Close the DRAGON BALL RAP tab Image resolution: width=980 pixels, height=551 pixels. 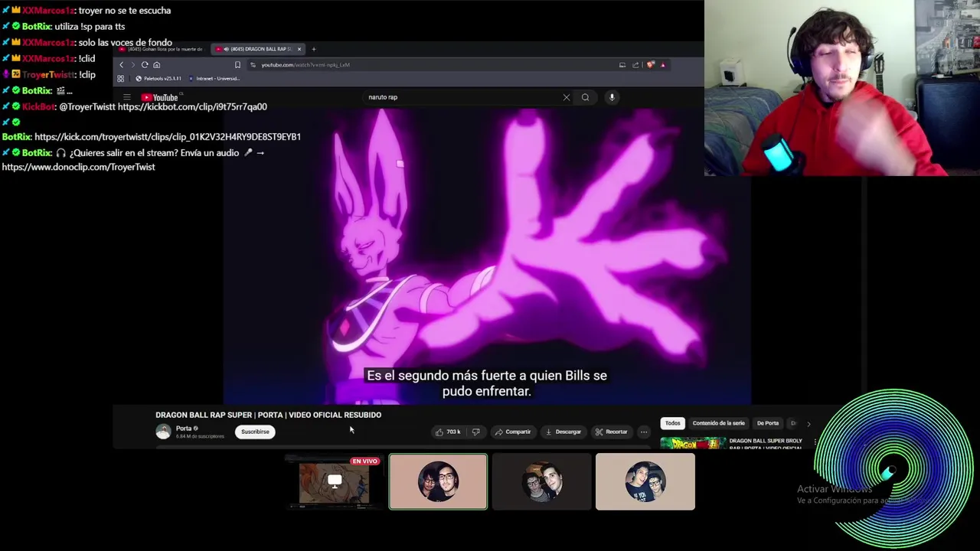click(x=299, y=49)
